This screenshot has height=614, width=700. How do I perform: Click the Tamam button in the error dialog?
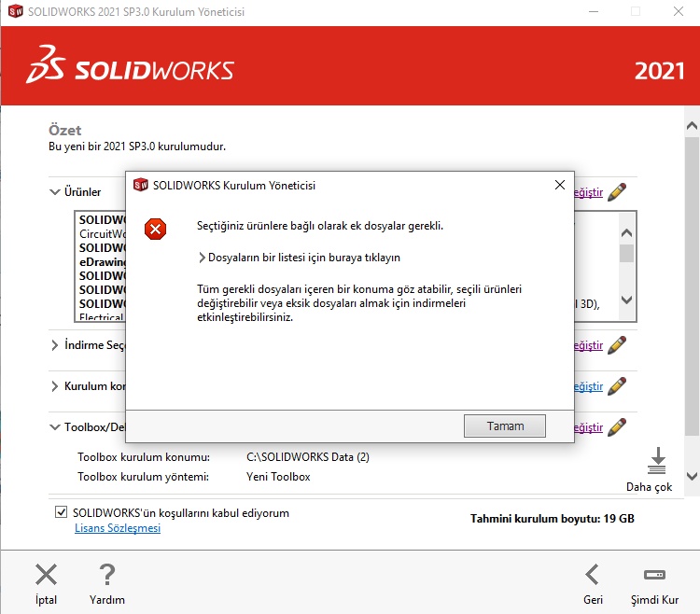504,426
